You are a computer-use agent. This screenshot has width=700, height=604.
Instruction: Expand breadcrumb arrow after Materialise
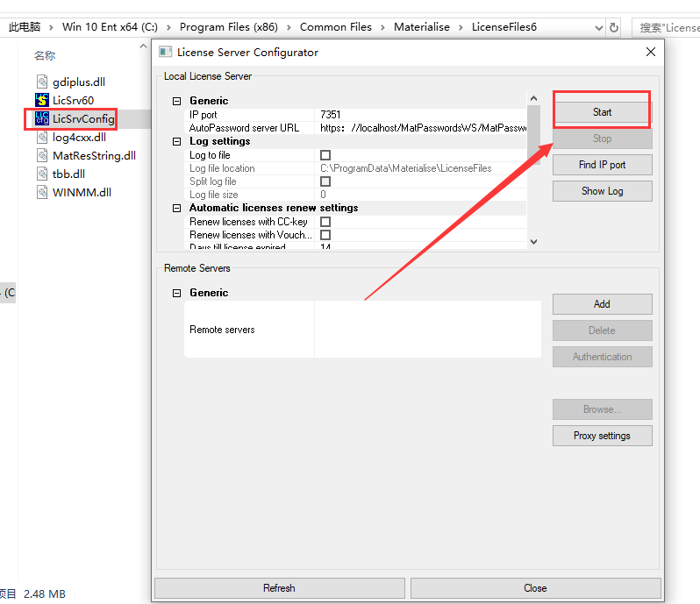coord(461,28)
